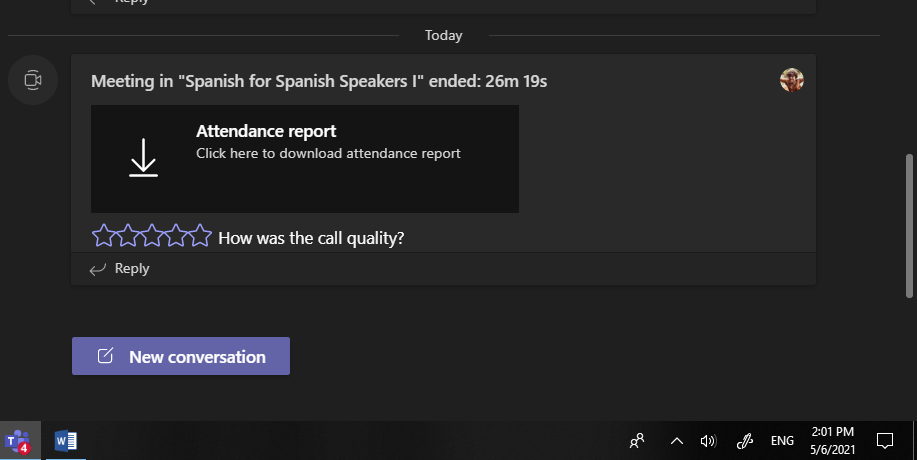Open the People icon in system tray
Screen dimensions: 917x460
(637, 440)
